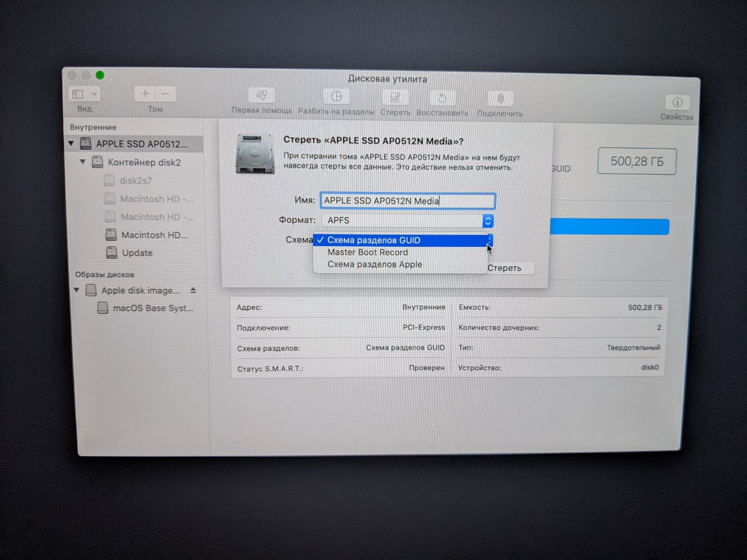Collapse the Apple disk image triangle
Image resolution: width=747 pixels, height=560 pixels.
(76, 290)
